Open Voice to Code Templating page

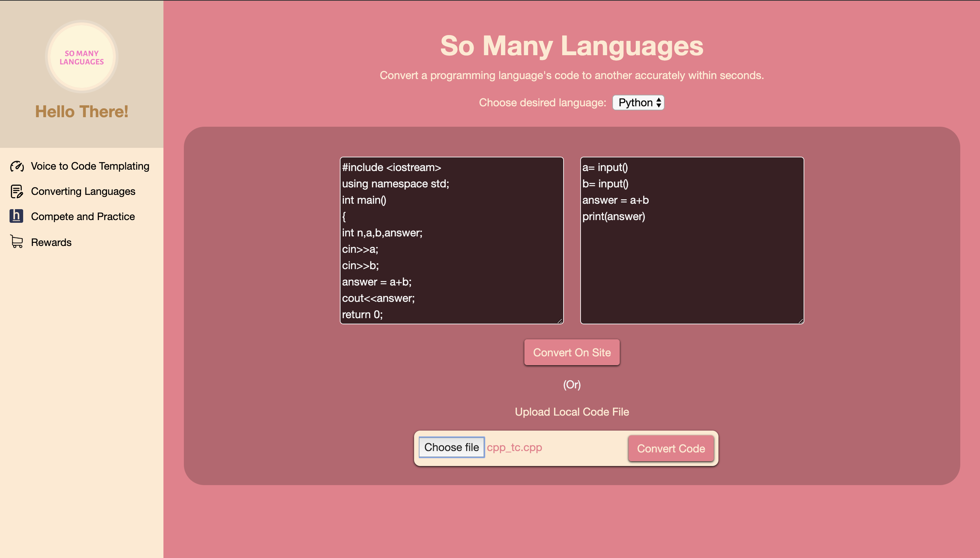click(x=90, y=166)
